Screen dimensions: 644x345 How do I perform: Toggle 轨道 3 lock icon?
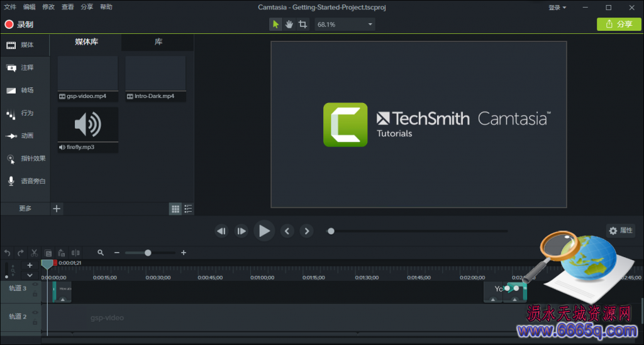click(x=35, y=293)
